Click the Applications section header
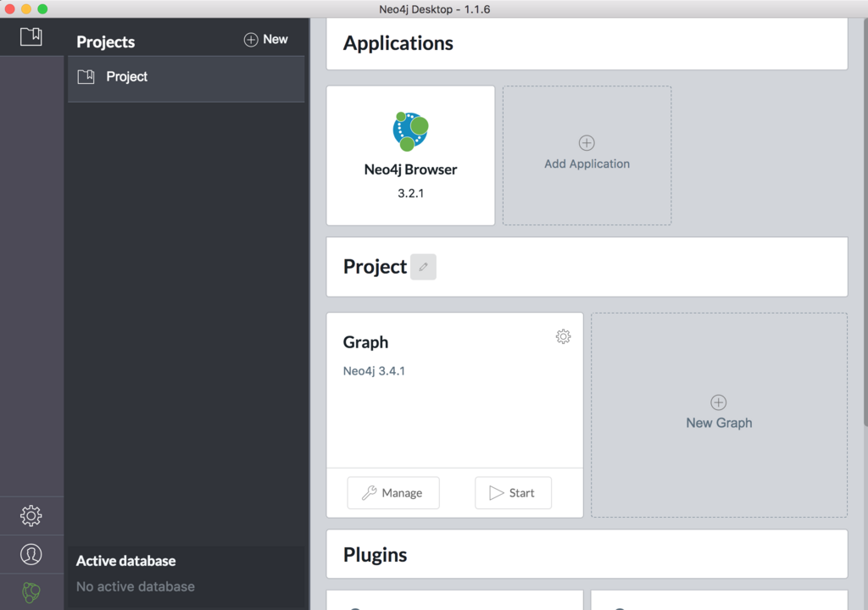Viewport: 868px width, 610px height. click(587, 44)
